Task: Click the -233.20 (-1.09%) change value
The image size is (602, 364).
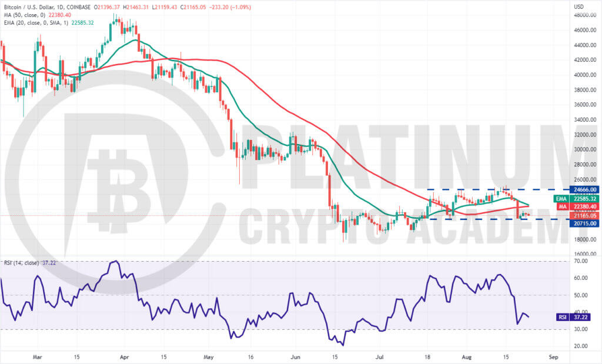Action: (229, 7)
